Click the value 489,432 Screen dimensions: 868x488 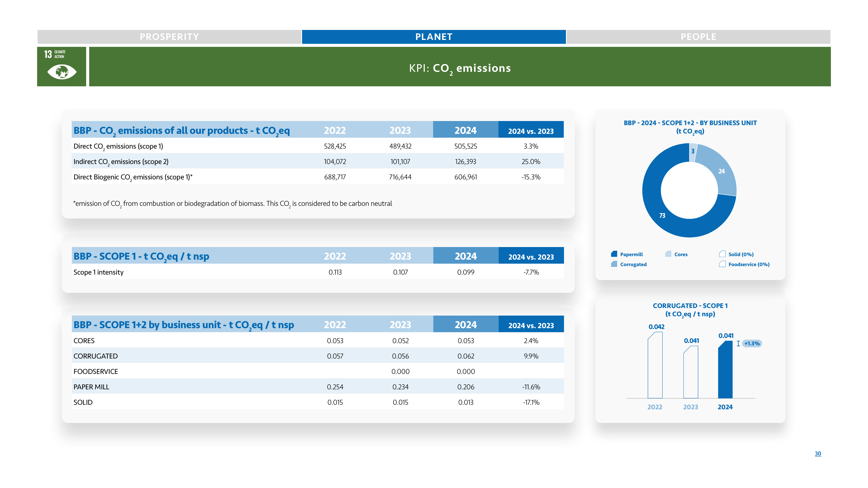point(400,146)
